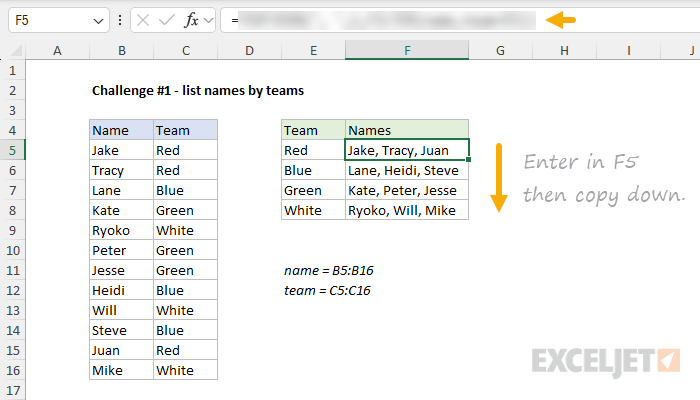Select row 16 header
Screen dimensions: 700x400
pos(12,371)
